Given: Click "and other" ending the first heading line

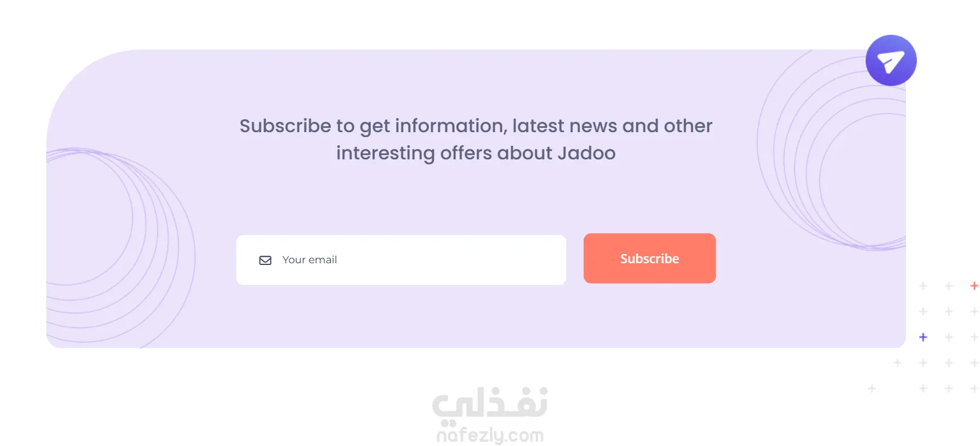Looking at the screenshot, I should click(667, 126).
